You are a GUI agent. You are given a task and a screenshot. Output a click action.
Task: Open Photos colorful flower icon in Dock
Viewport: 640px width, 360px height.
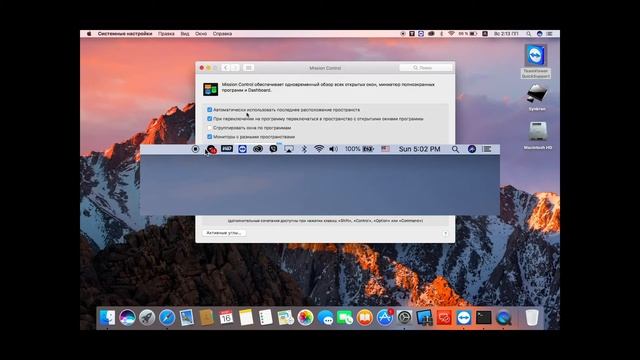(305, 317)
